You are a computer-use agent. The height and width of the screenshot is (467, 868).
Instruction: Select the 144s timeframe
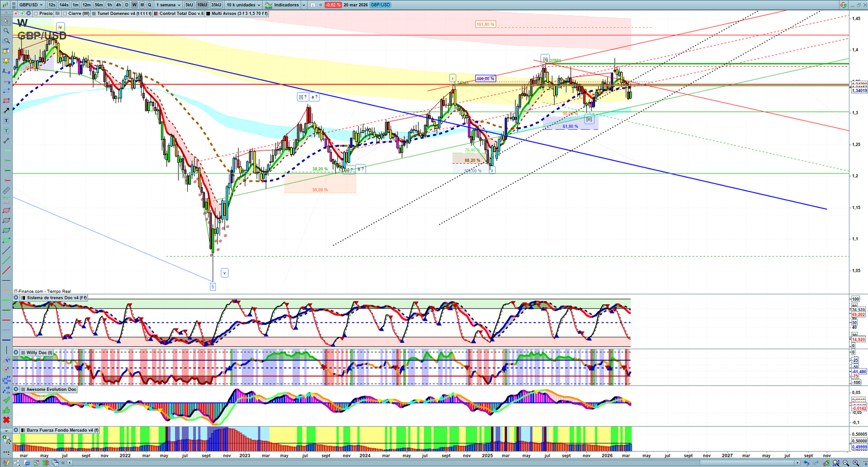(63, 5)
